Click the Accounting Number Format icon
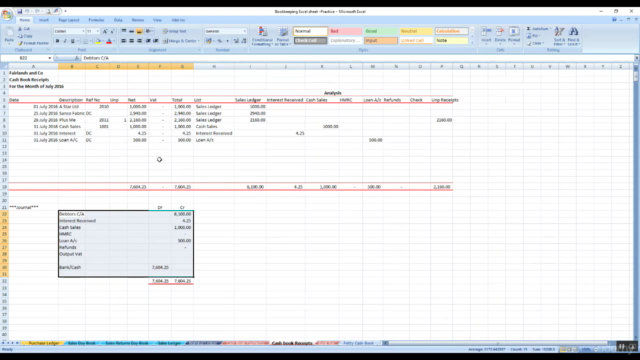The width and height of the screenshot is (640, 360). (x=209, y=41)
